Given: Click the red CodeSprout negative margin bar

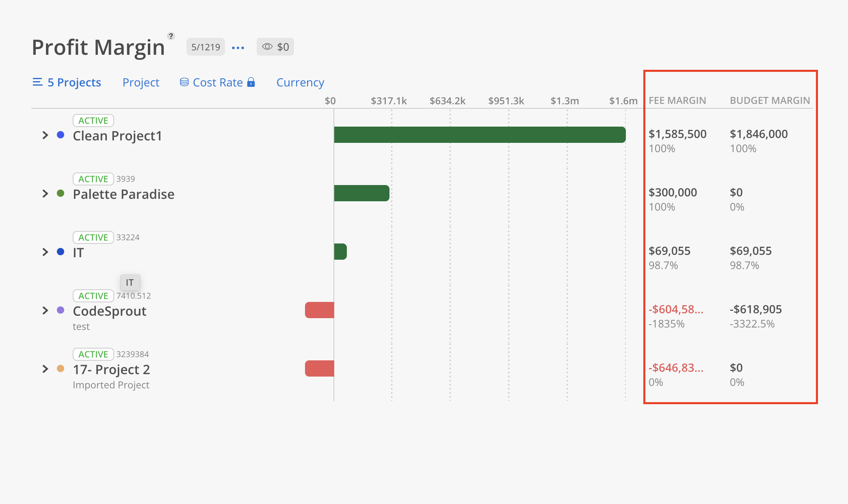Looking at the screenshot, I should (320, 310).
